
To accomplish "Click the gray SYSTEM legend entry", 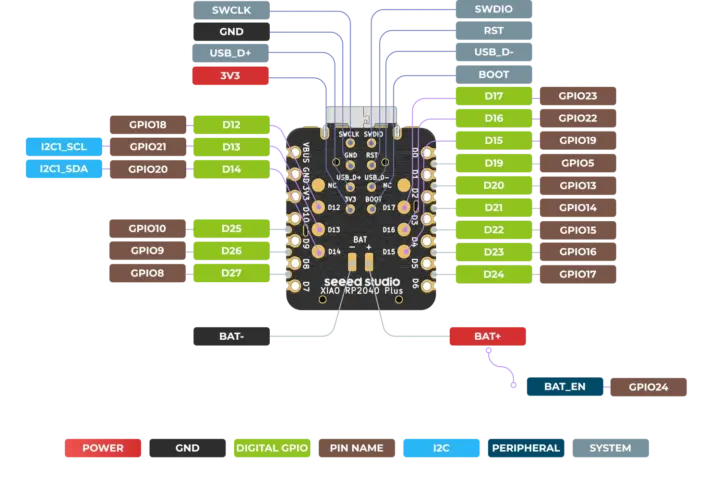I will [611, 448].
